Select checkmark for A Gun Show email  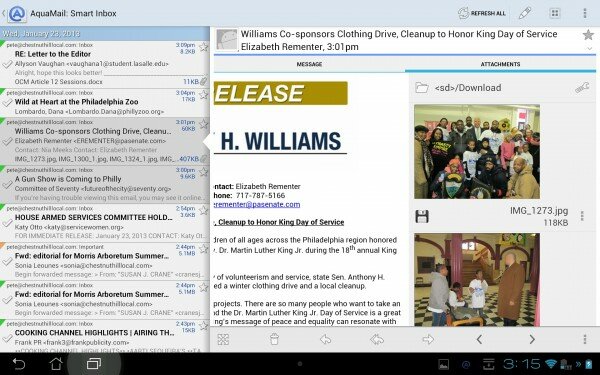[7, 185]
